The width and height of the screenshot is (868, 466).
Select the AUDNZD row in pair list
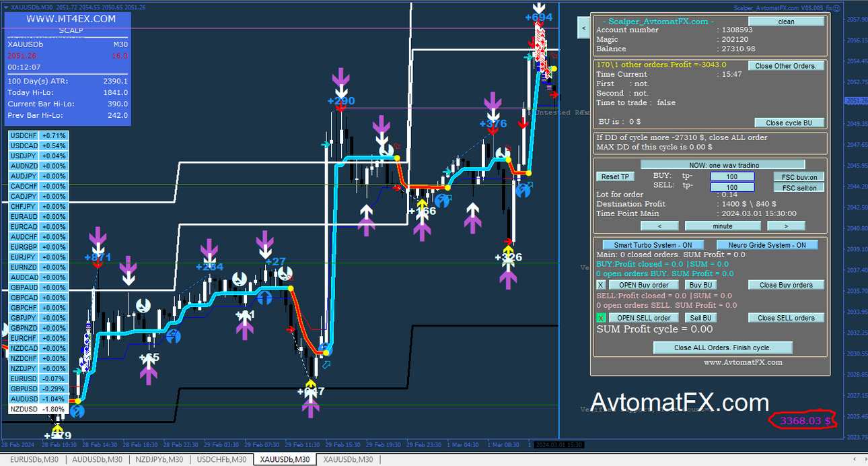38,166
